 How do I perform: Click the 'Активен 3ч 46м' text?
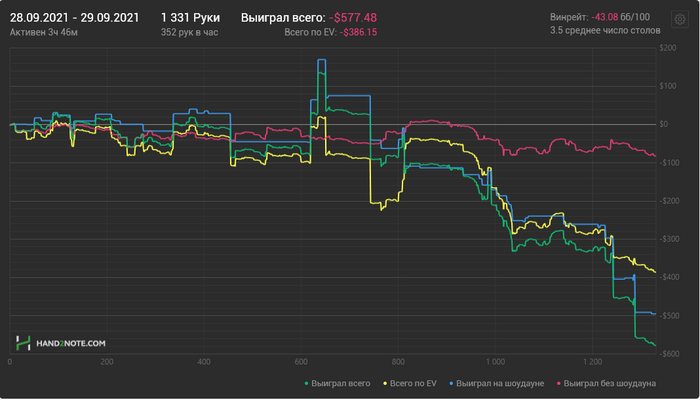point(44,33)
